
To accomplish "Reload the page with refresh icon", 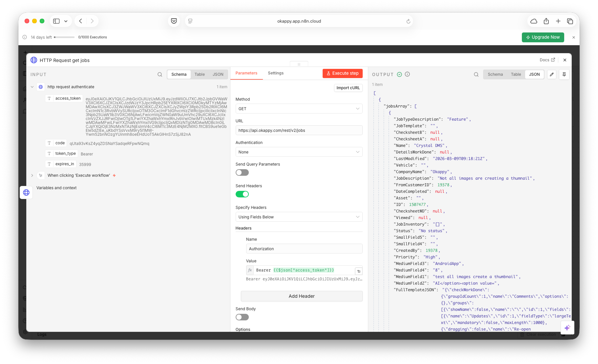I will pyautogui.click(x=408, y=21).
